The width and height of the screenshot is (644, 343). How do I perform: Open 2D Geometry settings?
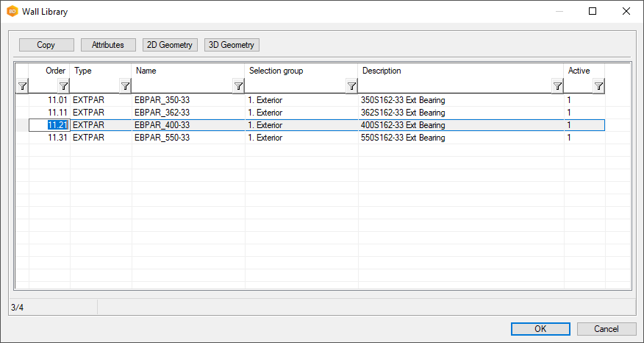coord(170,45)
